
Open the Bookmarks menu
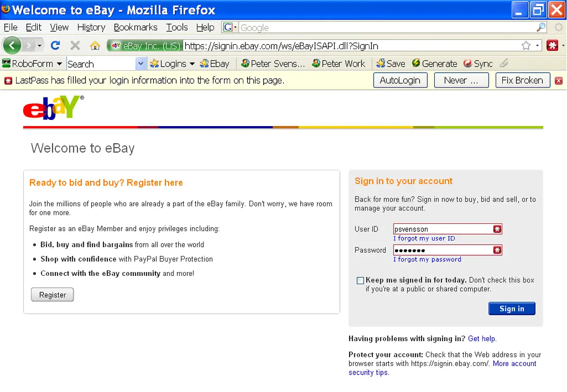[x=136, y=27]
